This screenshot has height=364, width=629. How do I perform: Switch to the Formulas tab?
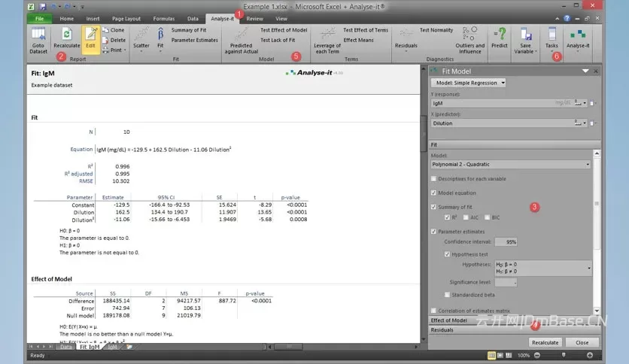click(x=164, y=19)
